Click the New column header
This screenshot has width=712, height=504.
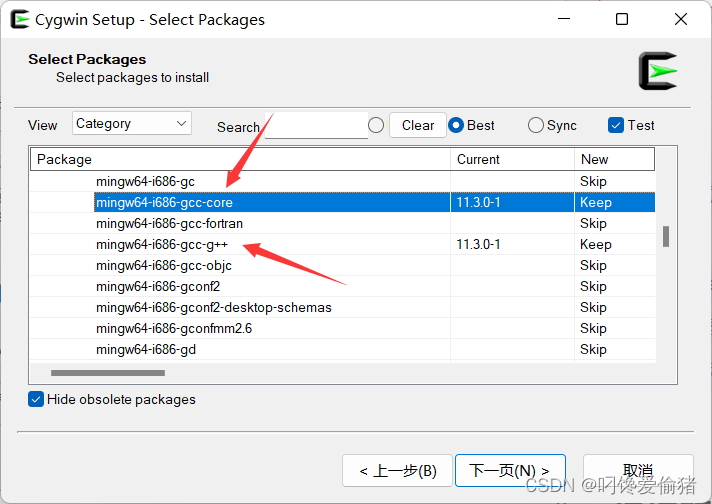coord(614,159)
